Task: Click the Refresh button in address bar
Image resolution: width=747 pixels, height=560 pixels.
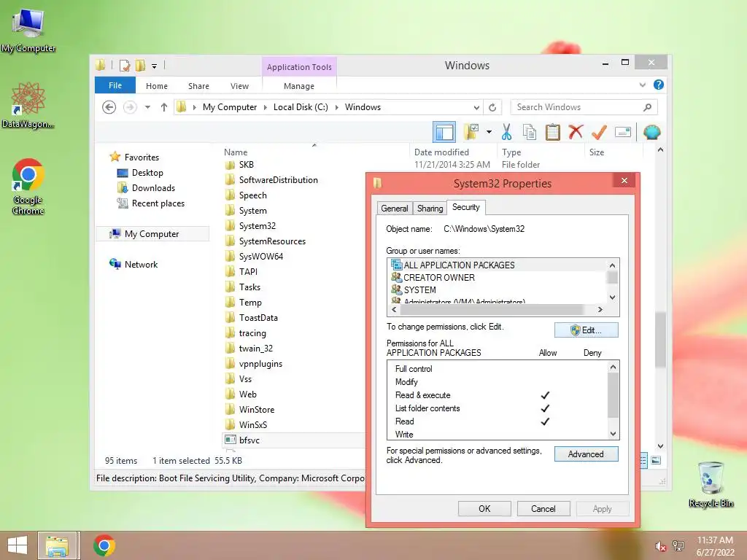Action: pos(492,107)
